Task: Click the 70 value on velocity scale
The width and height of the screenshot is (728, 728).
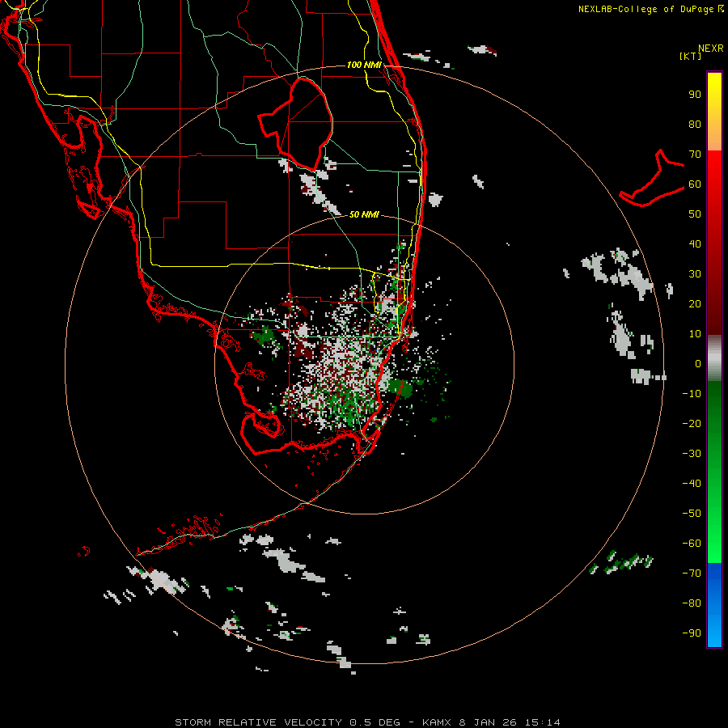Action: point(695,154)
